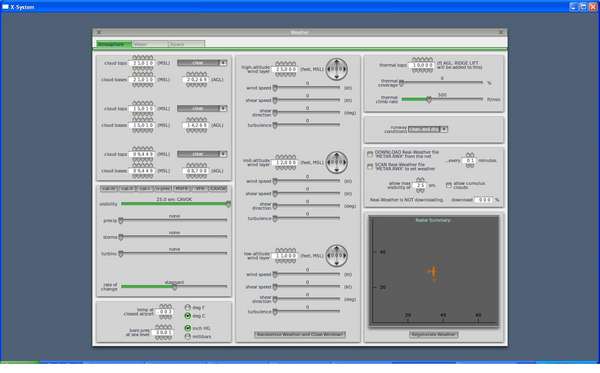Open the first cloud layer type dropdown
This screenshot has height=373, width=600.
[202, 63]
